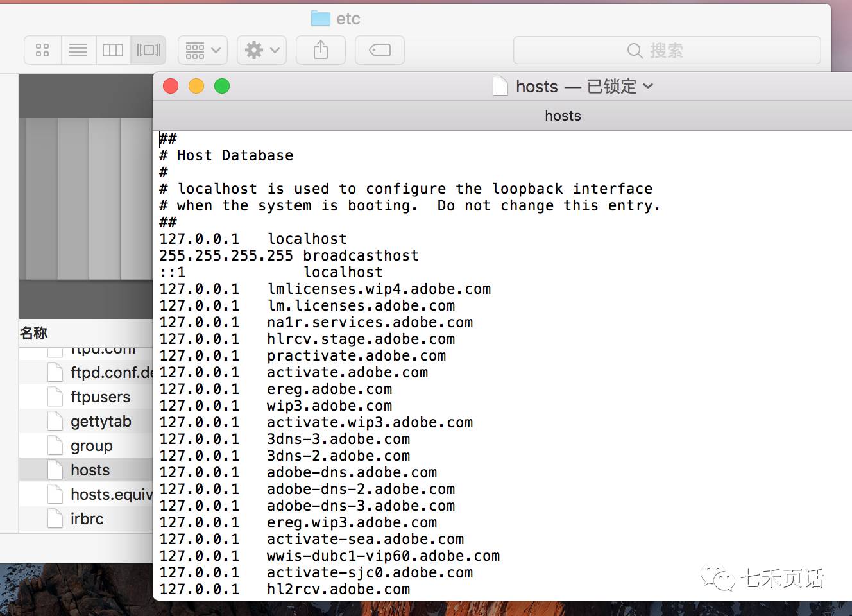Select the gettytab file

(86, 421)
